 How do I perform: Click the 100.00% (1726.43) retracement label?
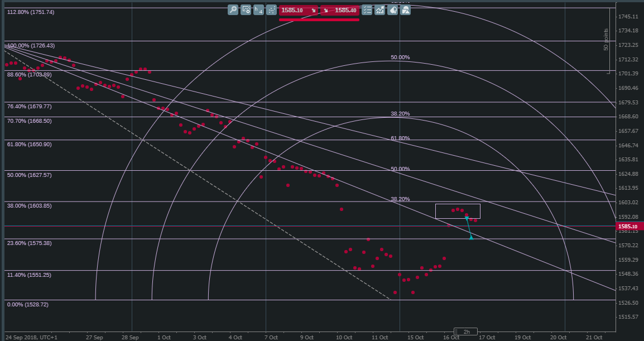click(x=31, y=46)
